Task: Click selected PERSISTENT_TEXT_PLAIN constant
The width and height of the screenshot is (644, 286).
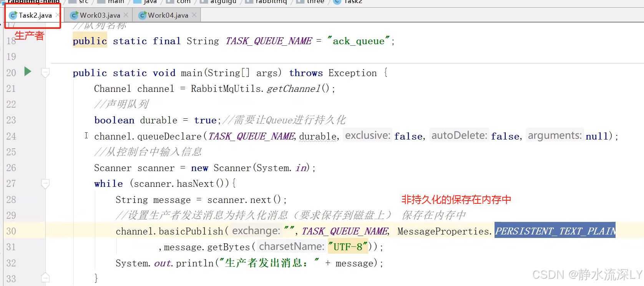Action: coord(555,231)
